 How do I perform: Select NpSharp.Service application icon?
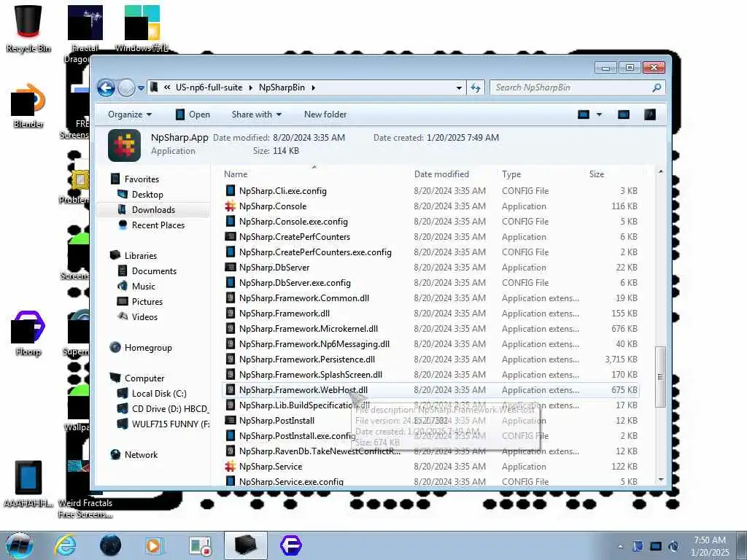pos(230,466)
